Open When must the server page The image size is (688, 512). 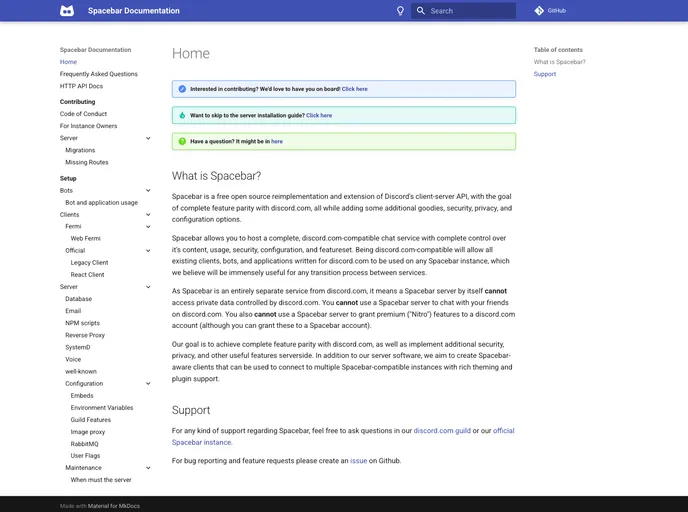click(101, 480)
